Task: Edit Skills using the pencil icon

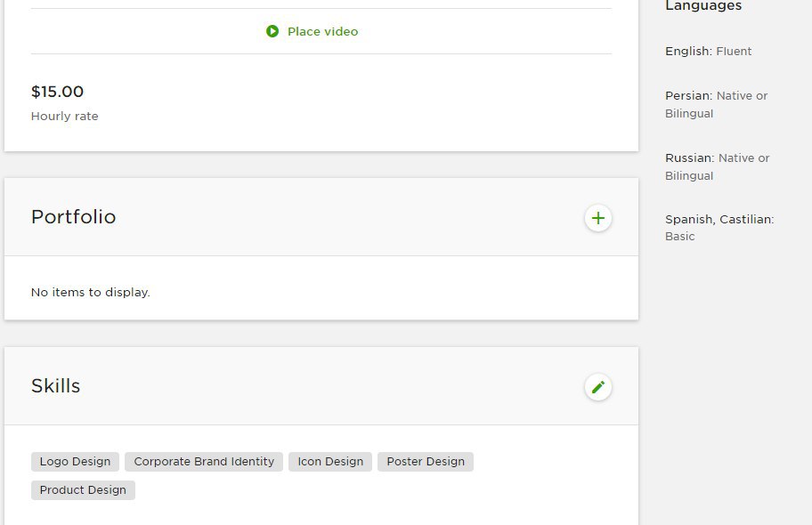Action: click(598, 387)
